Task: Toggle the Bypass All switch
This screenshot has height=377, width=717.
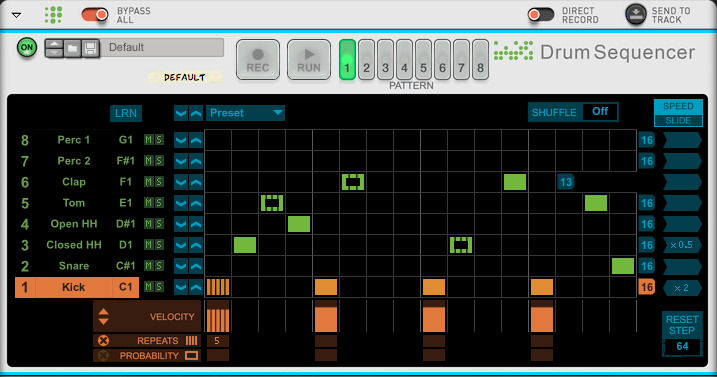Action: point(95,15)
